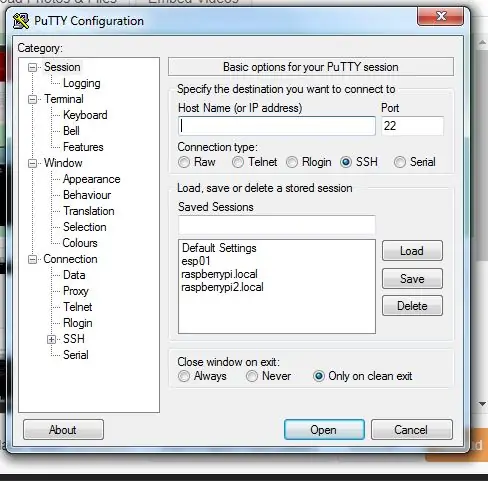
Task: Select Default Settings in saved sessions
Action: click(x=219, y=248)
